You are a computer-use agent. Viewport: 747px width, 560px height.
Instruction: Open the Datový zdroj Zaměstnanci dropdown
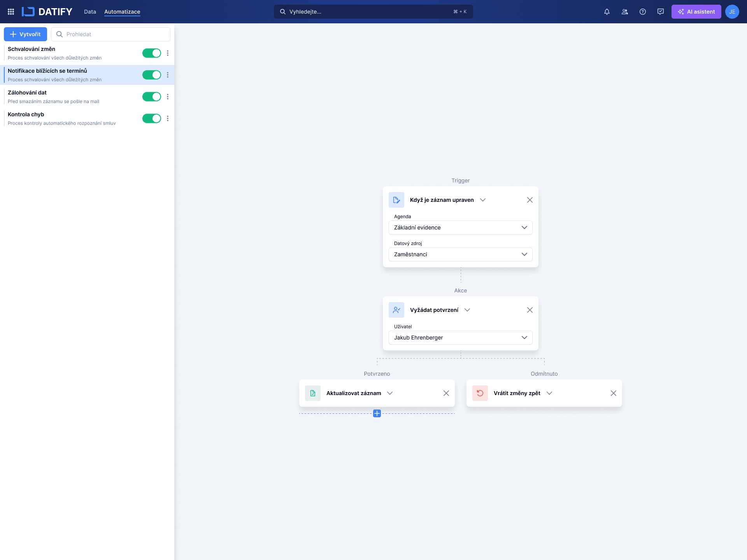click(460, 254)
